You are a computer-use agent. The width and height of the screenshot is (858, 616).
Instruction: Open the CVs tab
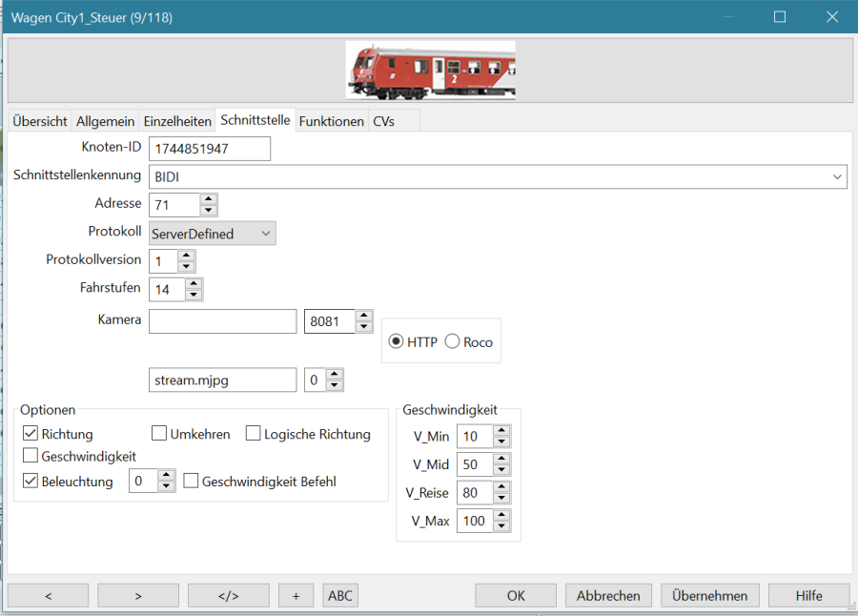(x=383, y=121)
